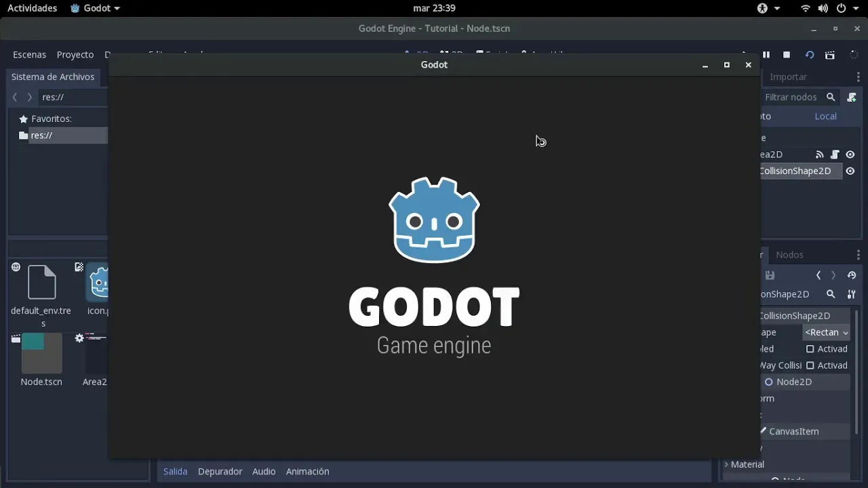Click the inspector property search magnifier
Image resolution: width=868 pixels, height=488 pixels.
point(831,294)
